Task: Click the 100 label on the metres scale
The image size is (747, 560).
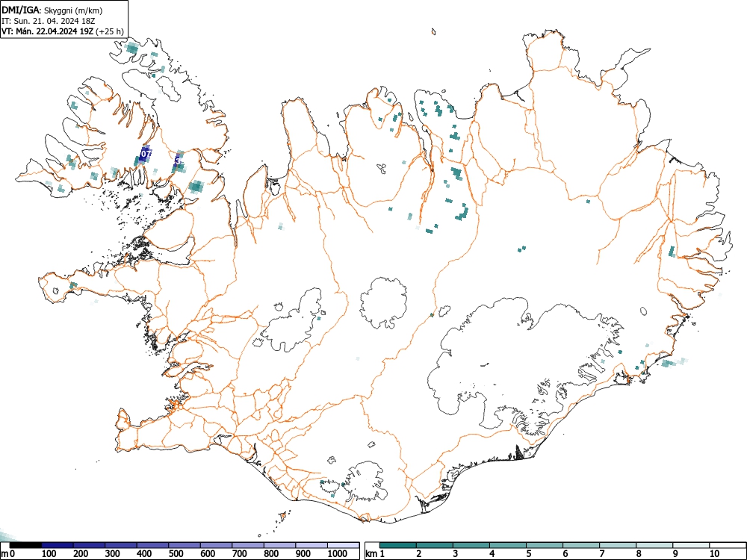Action: [49, 554]
